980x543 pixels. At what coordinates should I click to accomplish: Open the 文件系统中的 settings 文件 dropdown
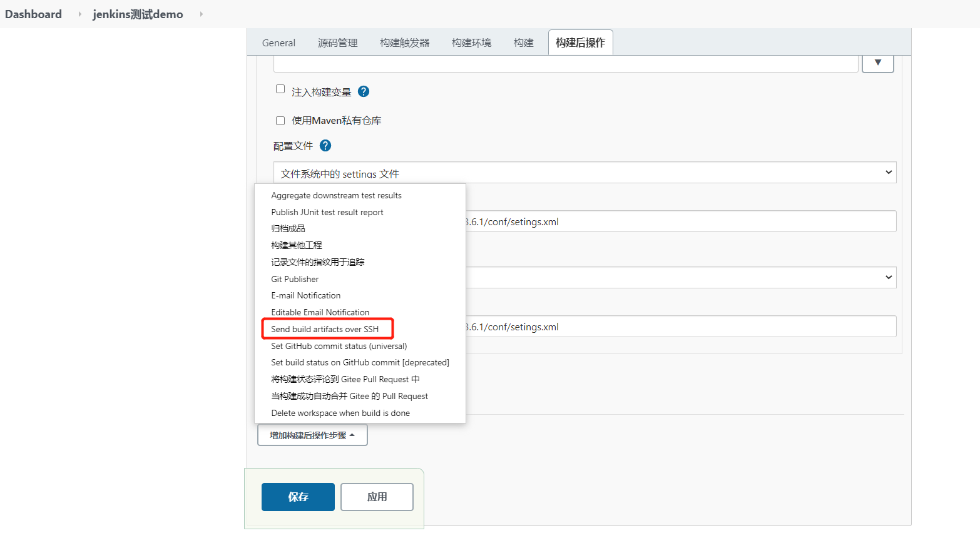tap(584, 173)
